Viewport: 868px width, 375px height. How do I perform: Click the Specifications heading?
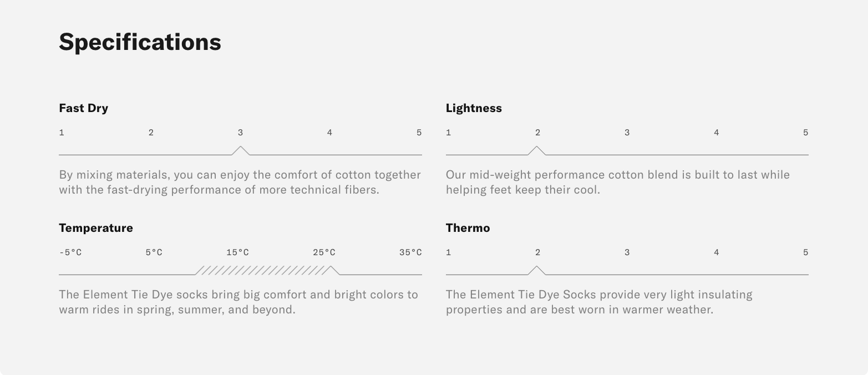pyautogui.click(x=140, y=42)
